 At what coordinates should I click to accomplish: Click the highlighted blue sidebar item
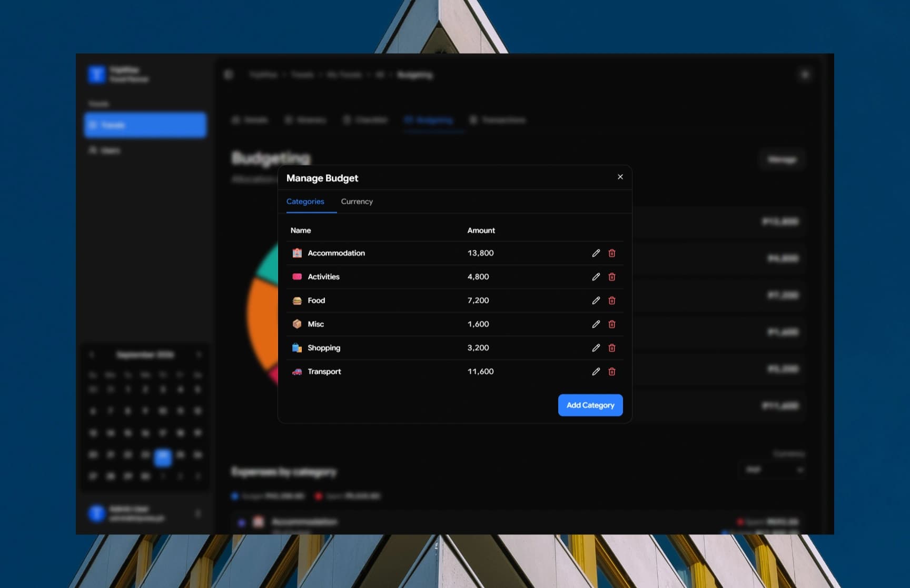[x=145, y=125]
